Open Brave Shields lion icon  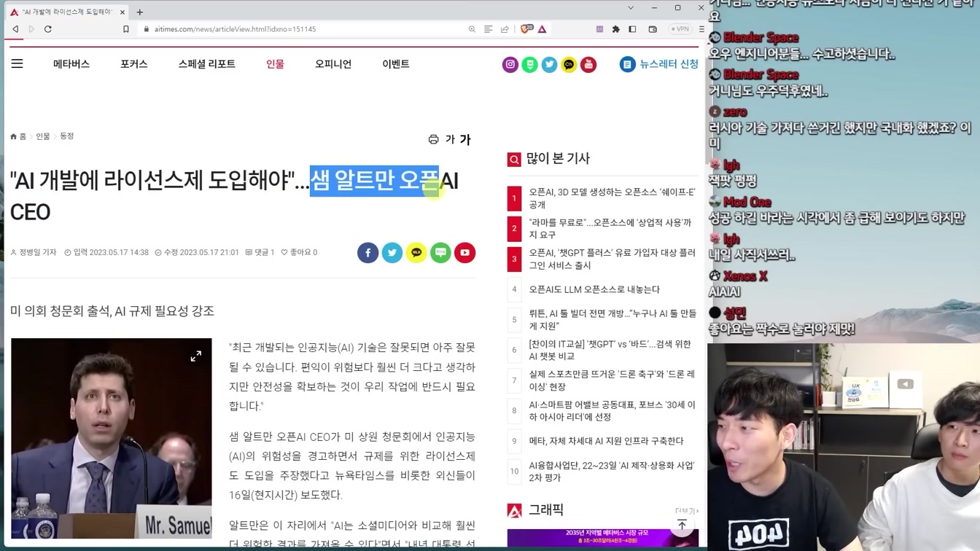[x=526, y=29]
